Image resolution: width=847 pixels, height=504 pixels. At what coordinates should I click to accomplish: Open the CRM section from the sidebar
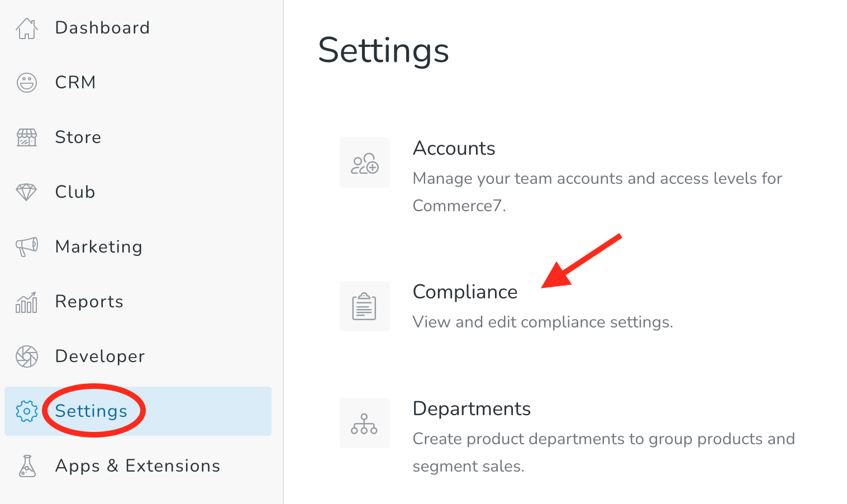(x=75, y=82)
